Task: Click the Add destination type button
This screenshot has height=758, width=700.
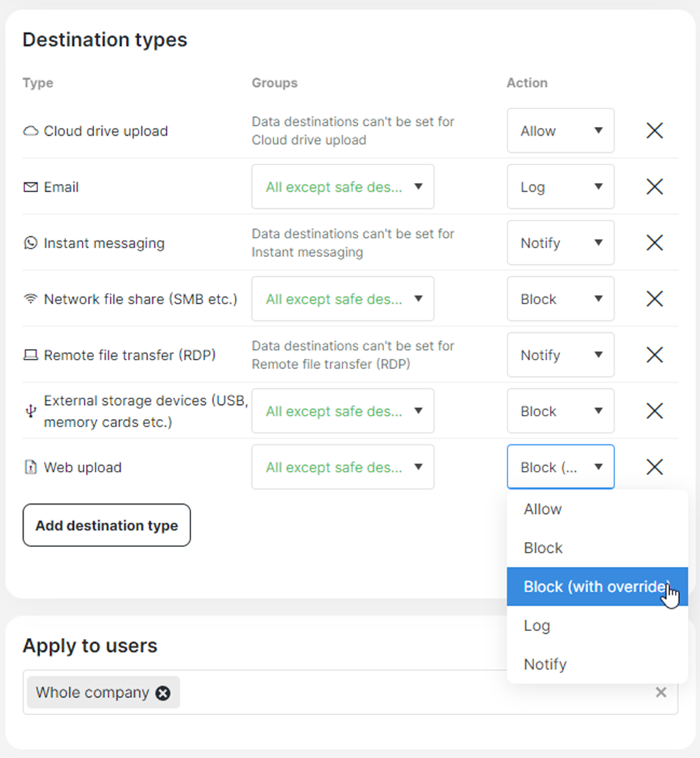Action: click(x=106, y=525)
